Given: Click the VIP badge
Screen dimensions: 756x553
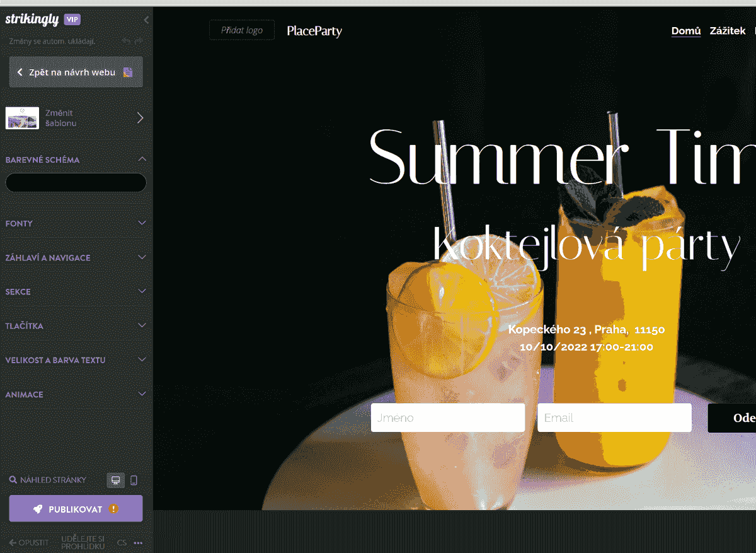Looking at the screenshot, I should [x=72, y=20].
